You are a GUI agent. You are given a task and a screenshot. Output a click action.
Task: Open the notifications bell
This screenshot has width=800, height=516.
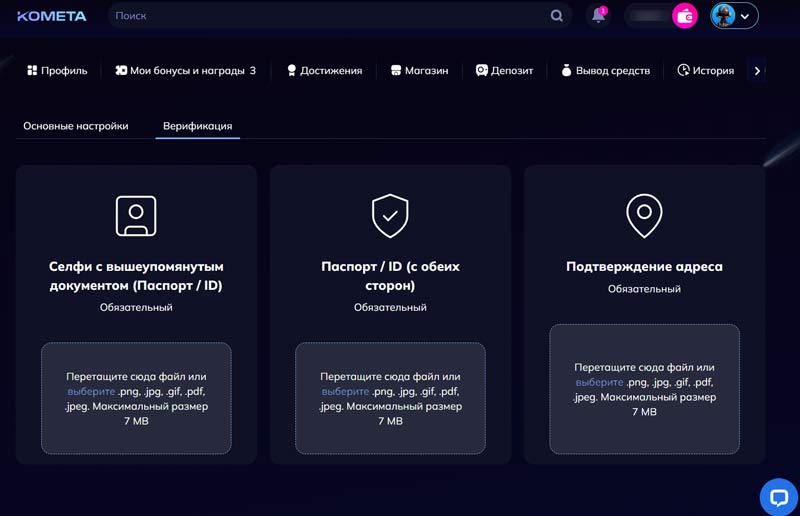coord(598,16)
